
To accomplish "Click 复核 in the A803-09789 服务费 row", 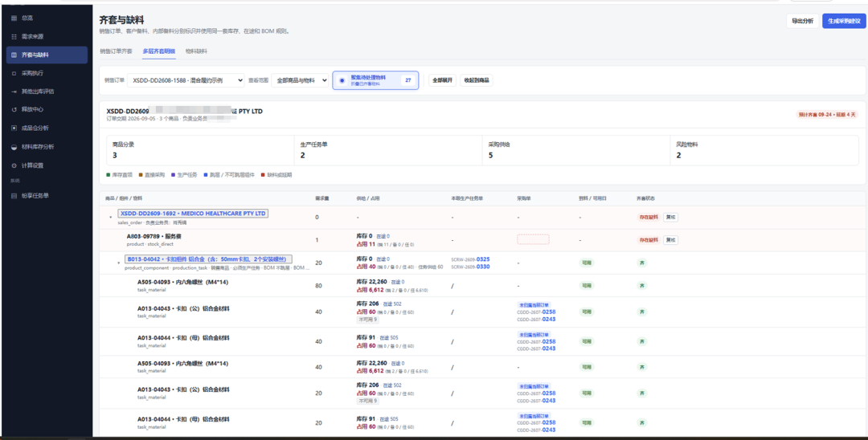I will (x=670, y=240).
